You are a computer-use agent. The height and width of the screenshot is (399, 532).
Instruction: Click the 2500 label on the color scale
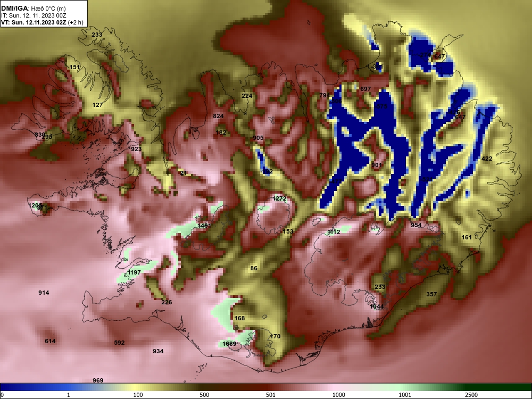pyautogui.click(x=471, y=395)
